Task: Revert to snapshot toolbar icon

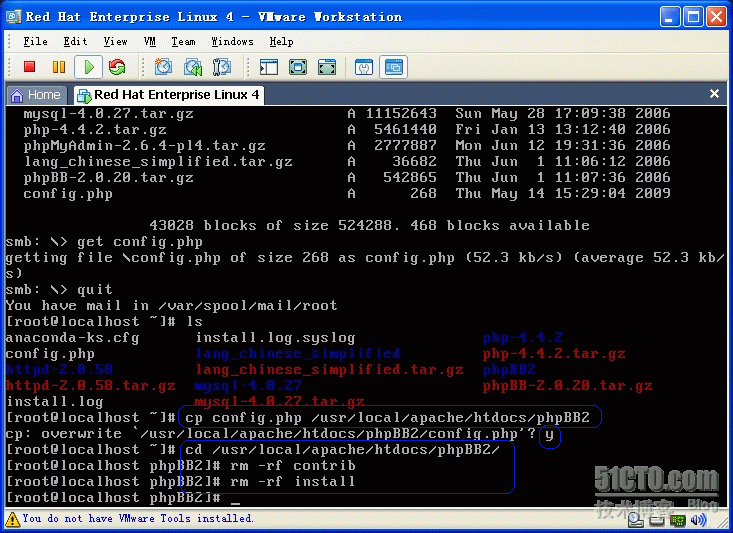Action: tap(193, 67)
